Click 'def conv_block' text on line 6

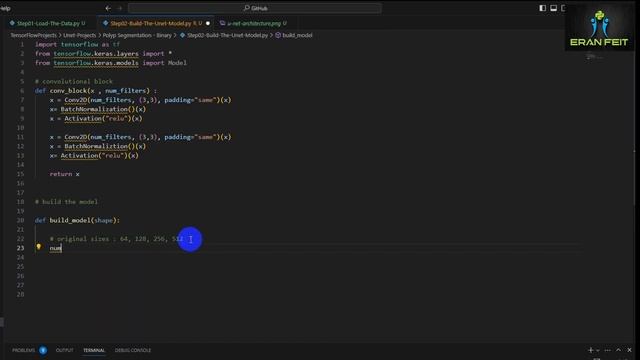pos(61,91)
